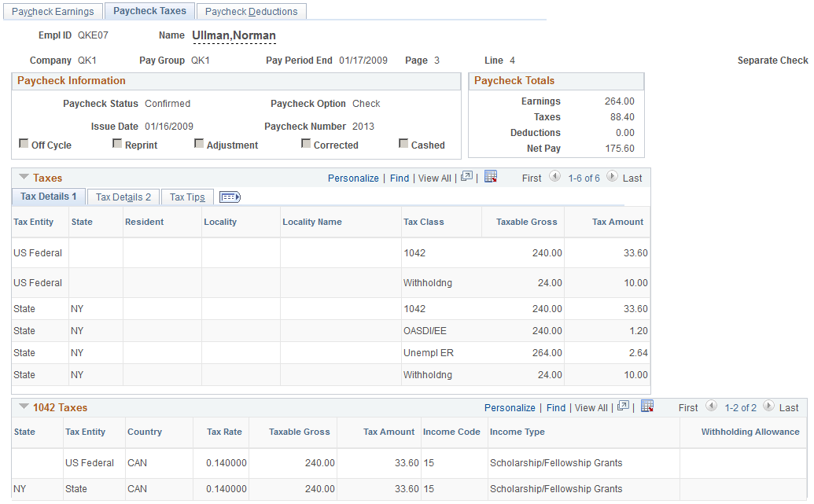Toggle the Adjustment checkbox
The image size is (814, 504).
199,143
